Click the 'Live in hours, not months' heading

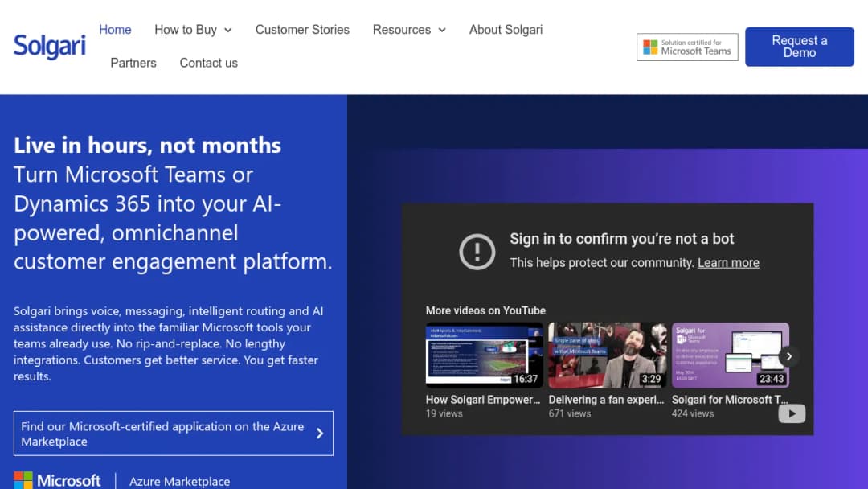147,145
